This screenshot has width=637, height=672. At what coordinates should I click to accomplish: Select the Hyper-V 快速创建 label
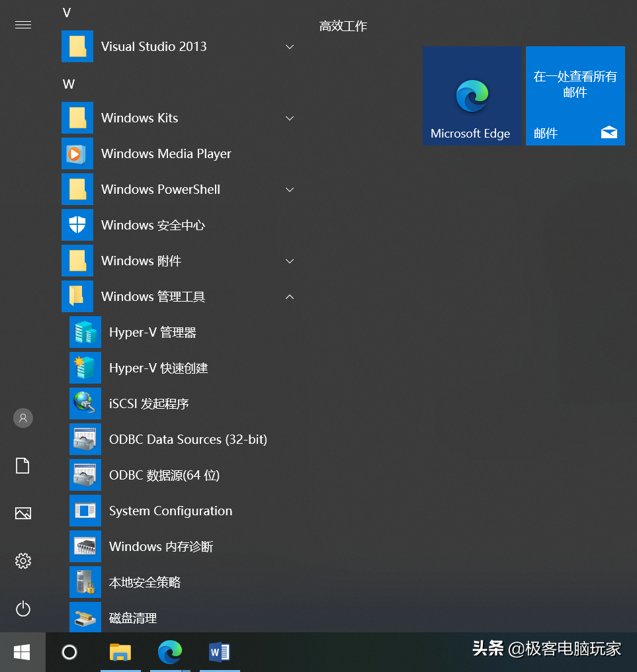coord(159,368)
